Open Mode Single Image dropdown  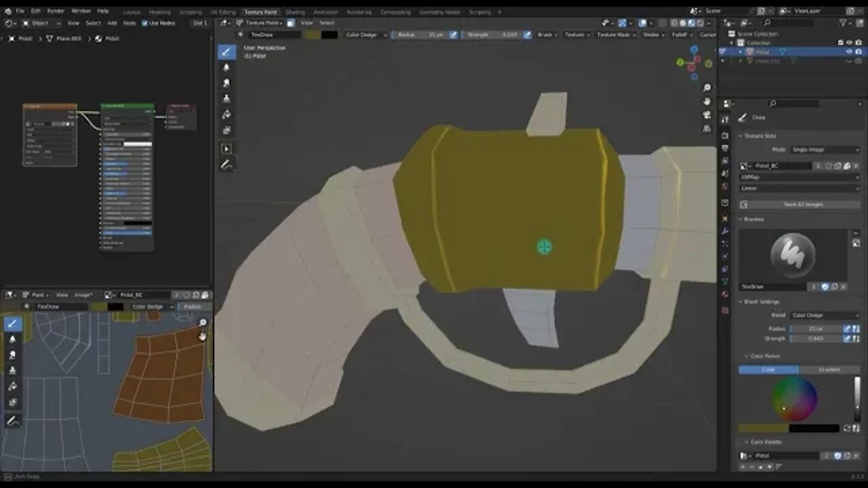(x=825, y=149)
